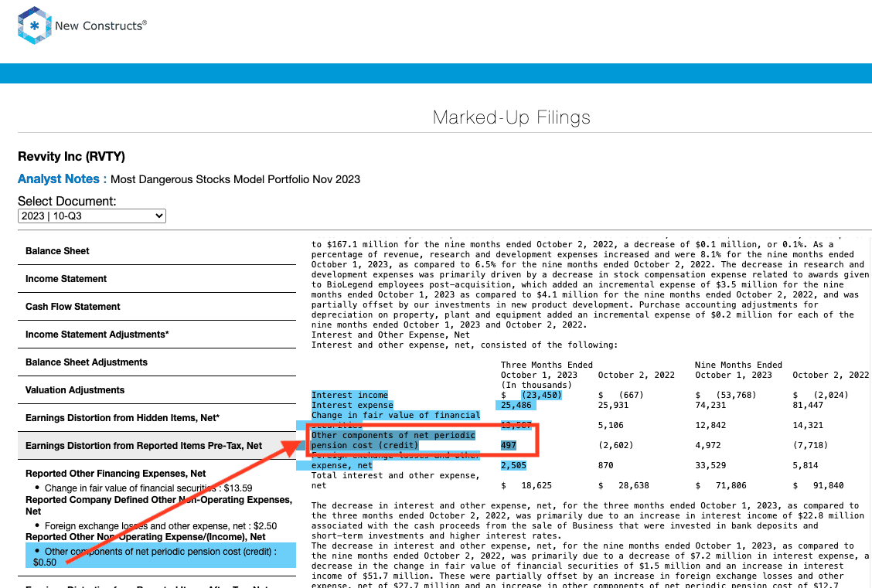Click highlighted value 497

point(509,445)
